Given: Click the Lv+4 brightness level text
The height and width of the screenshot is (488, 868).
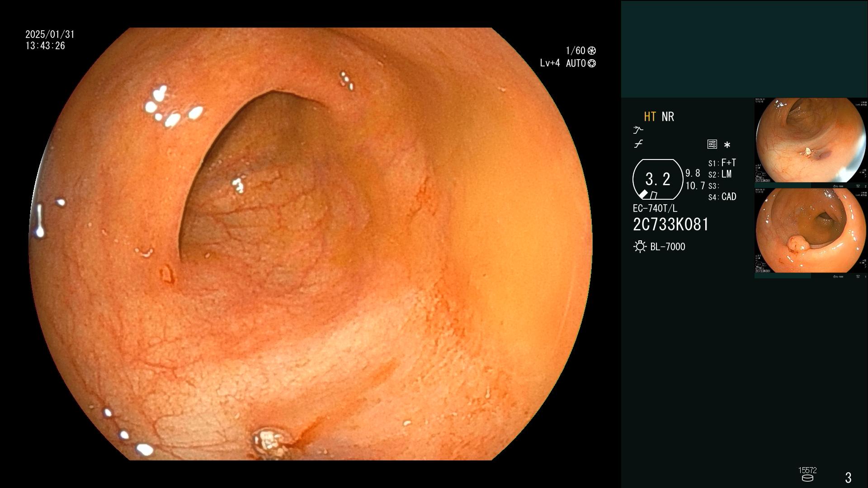Looking at the screenshot, I should coord(550,63).
